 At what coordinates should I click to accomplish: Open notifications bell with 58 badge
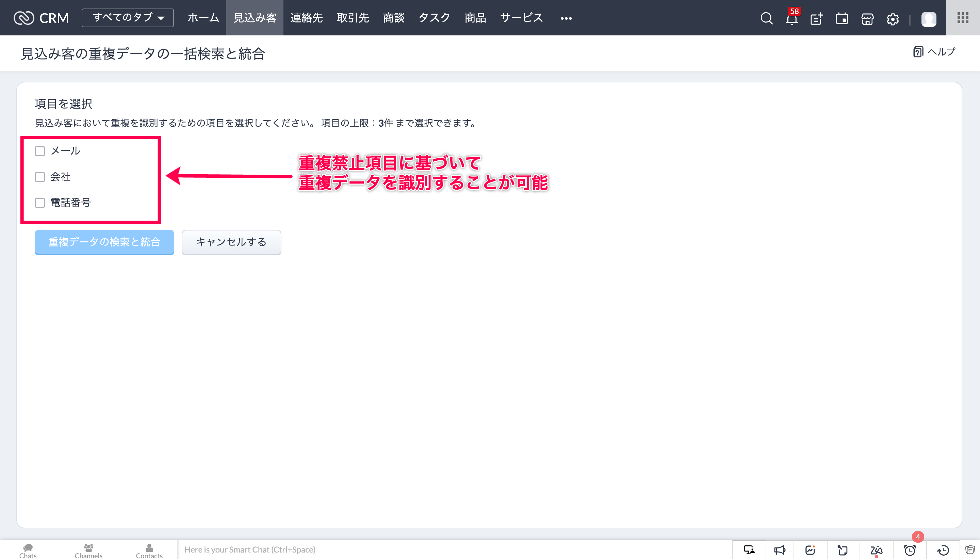791,18
